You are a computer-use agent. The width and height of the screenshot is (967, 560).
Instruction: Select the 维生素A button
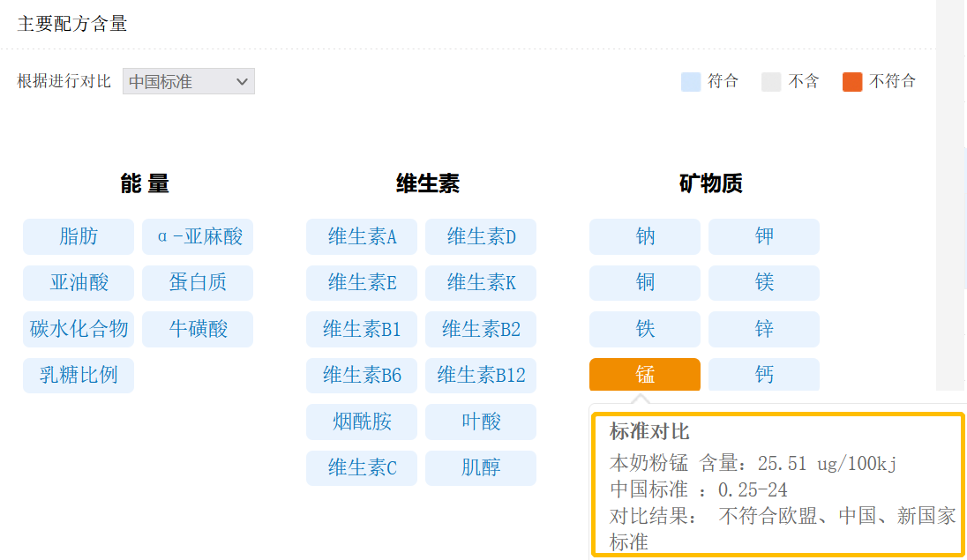(x=362, y=236)
